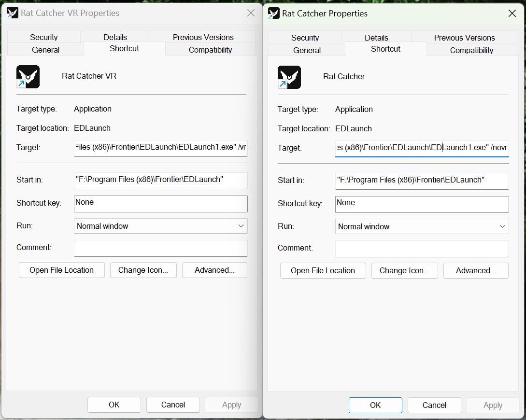
Task: Switch to General tab in Rat Catcher Properties
Action: pyautogui.click(x=307, y=50)
